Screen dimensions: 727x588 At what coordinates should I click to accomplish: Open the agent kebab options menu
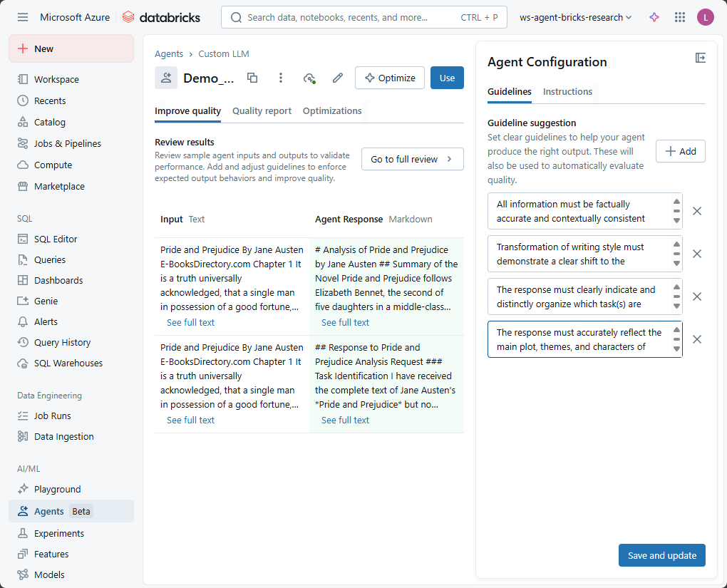tap(281, 78)
